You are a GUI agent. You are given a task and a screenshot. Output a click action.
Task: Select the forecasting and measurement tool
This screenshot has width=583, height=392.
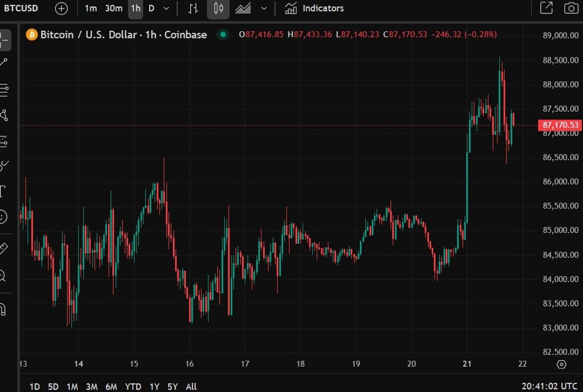4,142
